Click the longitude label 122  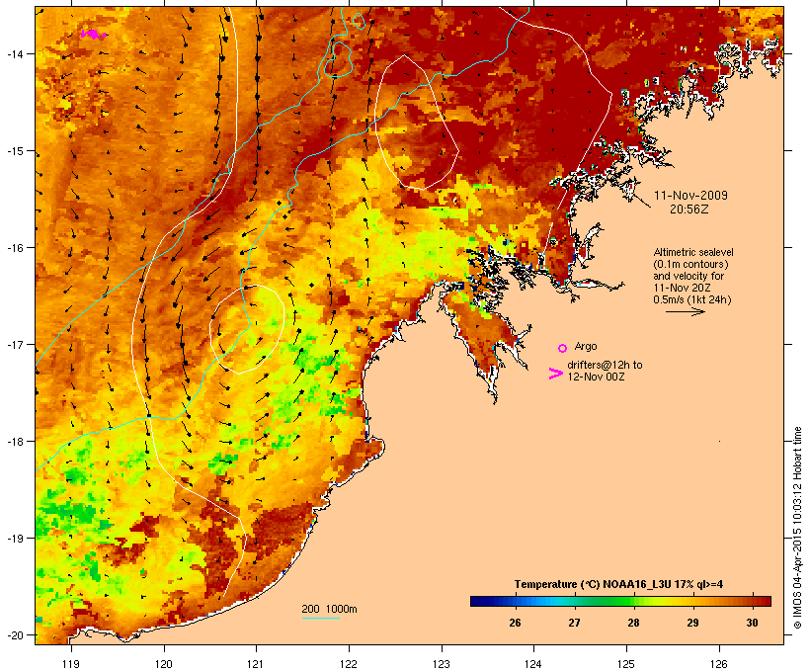point(349,664)
